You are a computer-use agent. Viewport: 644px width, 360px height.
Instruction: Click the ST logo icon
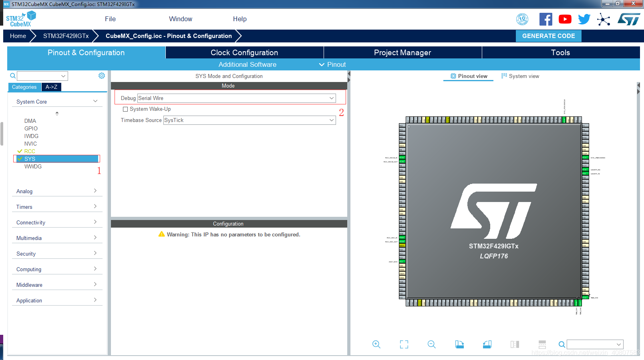click(x=629, y=19)
